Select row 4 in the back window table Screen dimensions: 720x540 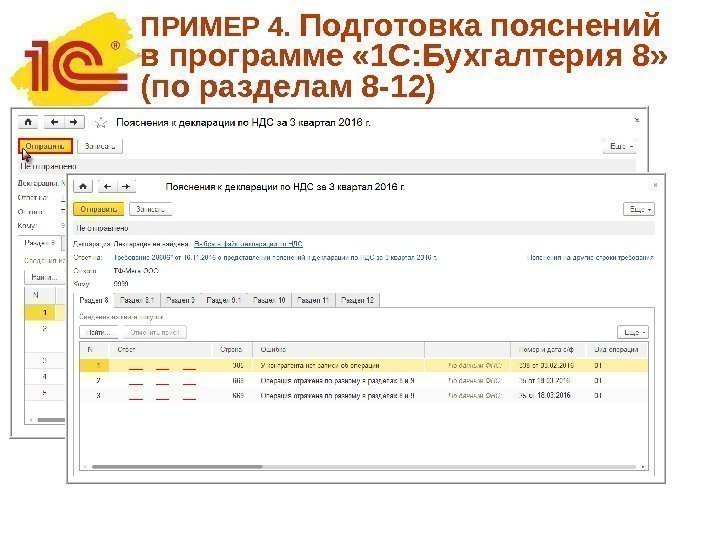(45, 377)
